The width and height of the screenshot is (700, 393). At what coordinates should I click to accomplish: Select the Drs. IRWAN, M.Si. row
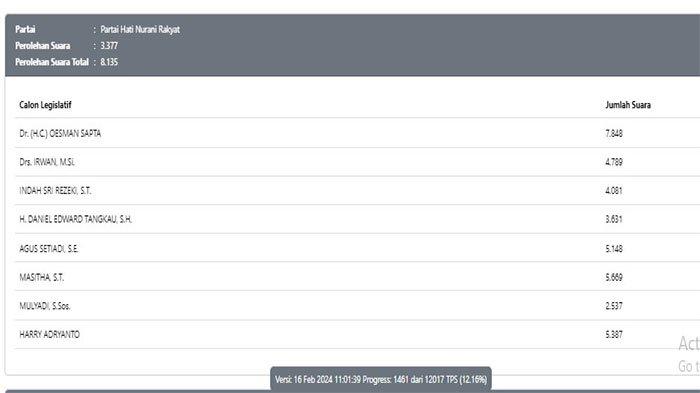357,162
